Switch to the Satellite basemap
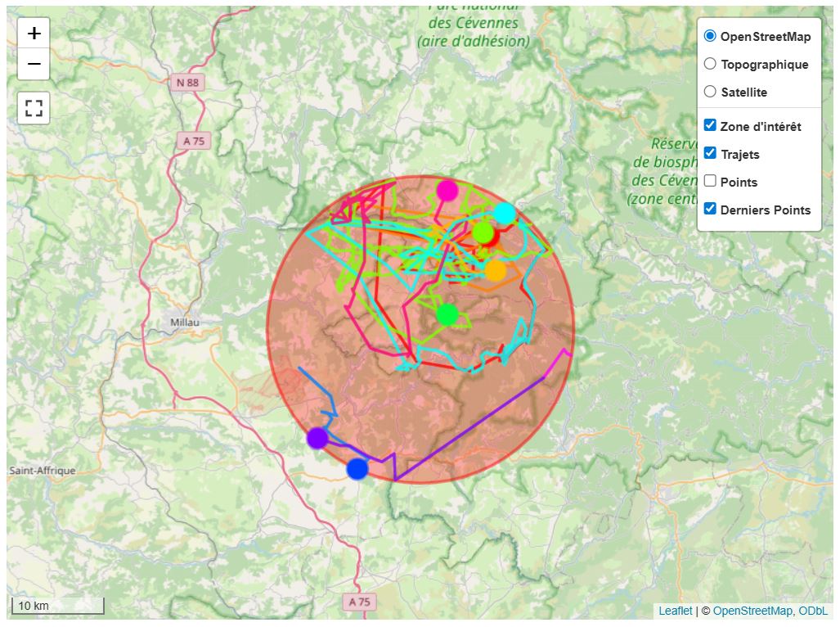Screen dimensions: 840x627 pyautogui.click(x=709, y=91)
